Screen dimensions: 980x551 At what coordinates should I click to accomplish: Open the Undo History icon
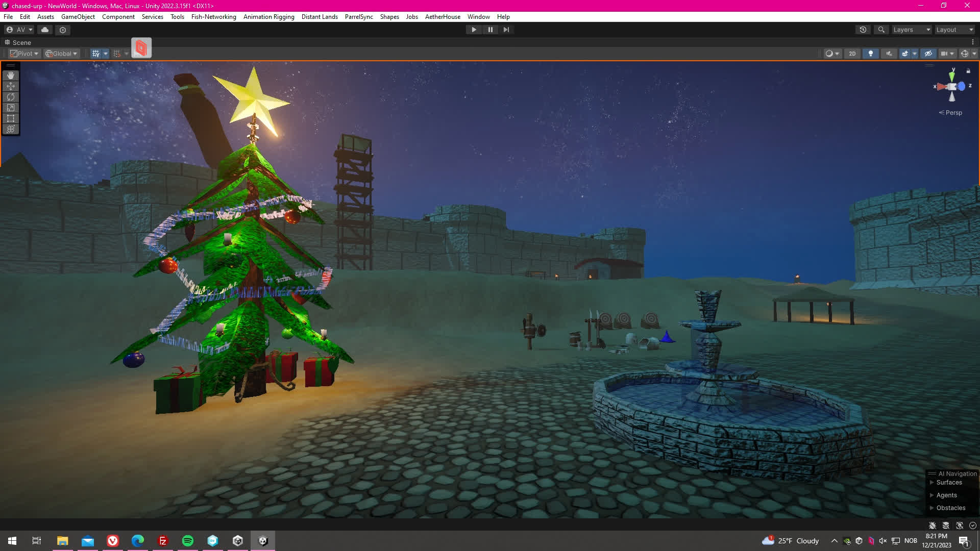tap(863, 30)
